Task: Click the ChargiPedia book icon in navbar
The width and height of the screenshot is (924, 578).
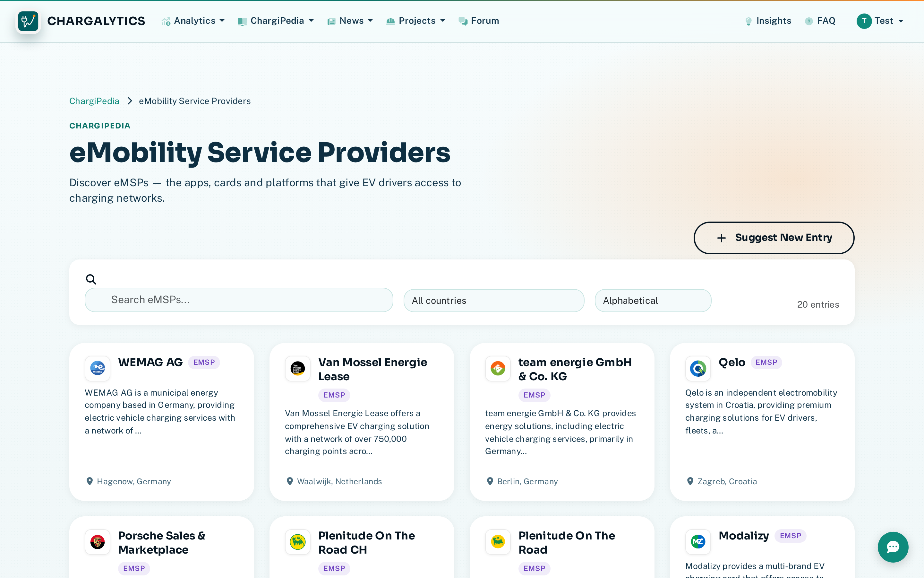Action: pos(242,22)
